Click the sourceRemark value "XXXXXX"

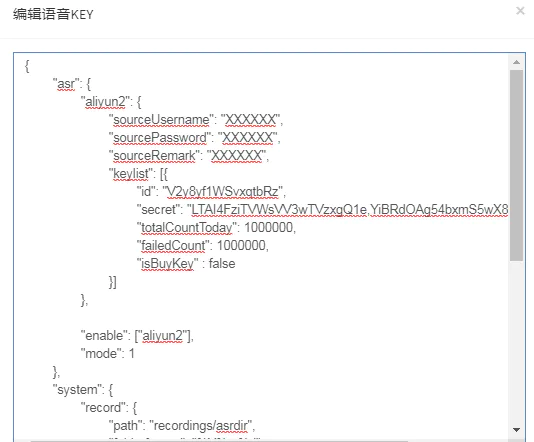coord(237,156)
